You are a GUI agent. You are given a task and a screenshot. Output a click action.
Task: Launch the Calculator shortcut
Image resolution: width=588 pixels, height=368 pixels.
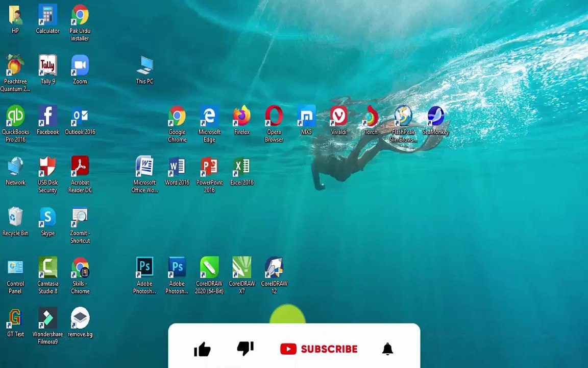point(47,15)
